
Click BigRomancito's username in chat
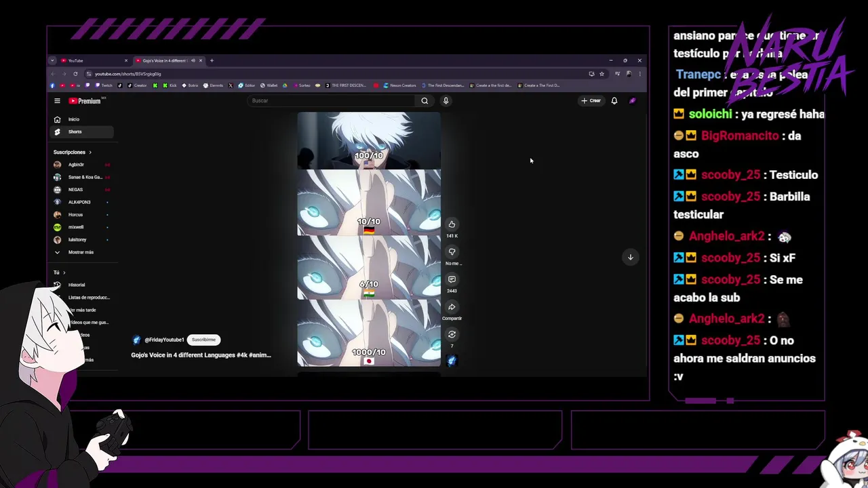click(740, 136)
